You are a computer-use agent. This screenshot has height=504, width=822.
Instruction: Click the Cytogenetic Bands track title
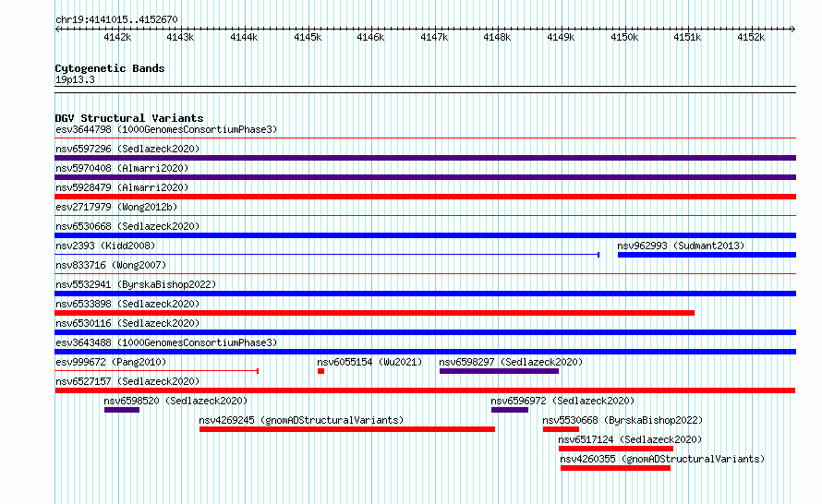click(110, 68)
